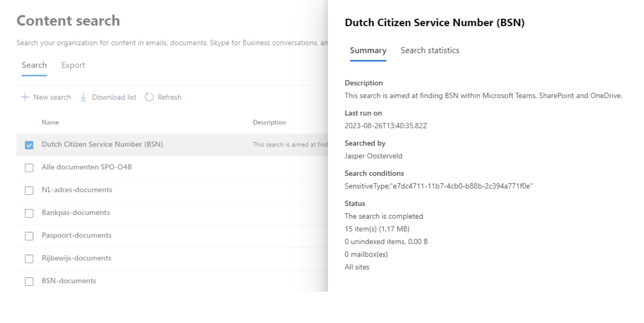Screen dimensions: 644x323
Task: Open the Alle documenten SPO-O4B search
Action: (x=87, y=167)
